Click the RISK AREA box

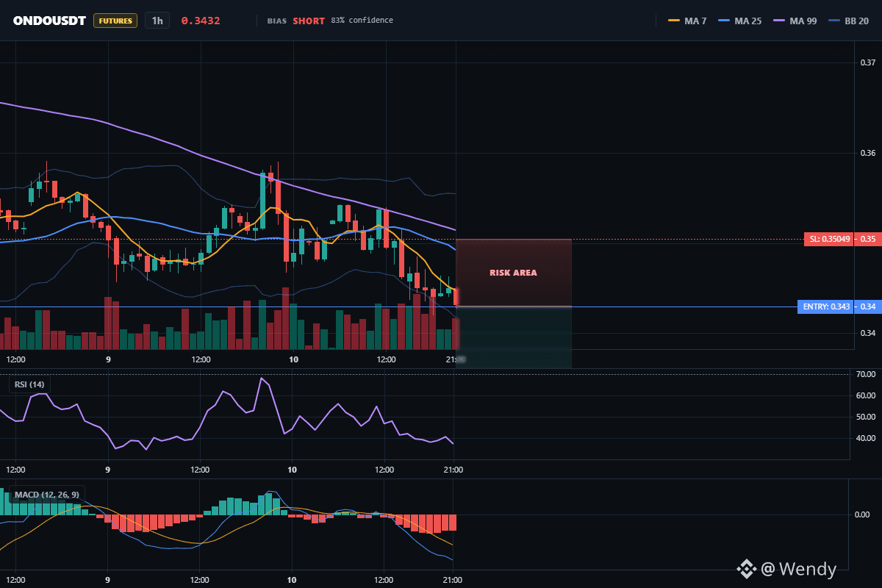pos(514,273)
